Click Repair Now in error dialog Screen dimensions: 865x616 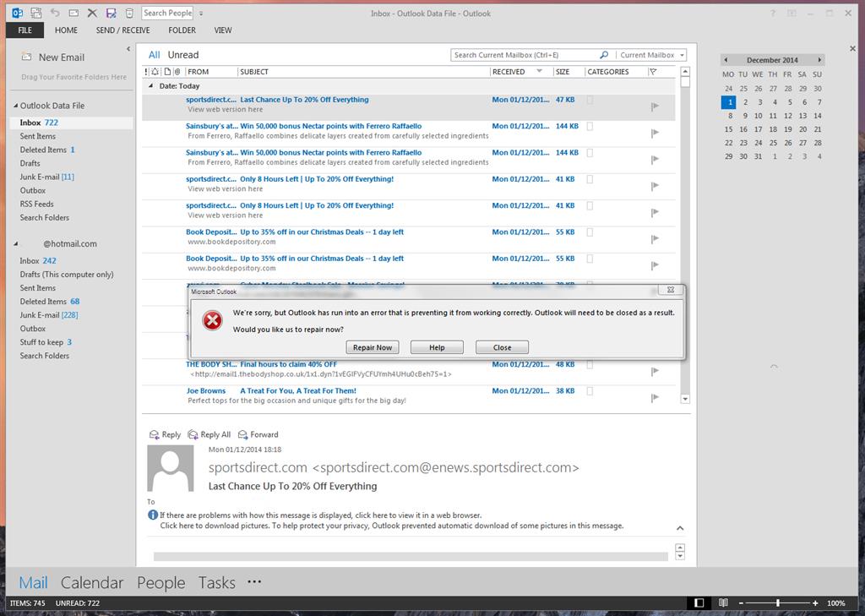(x=373, y=347)
